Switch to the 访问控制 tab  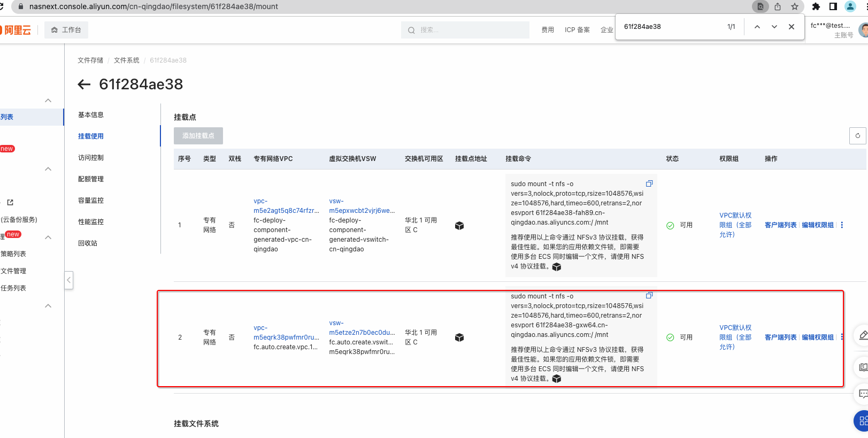[x=91, y=158]
